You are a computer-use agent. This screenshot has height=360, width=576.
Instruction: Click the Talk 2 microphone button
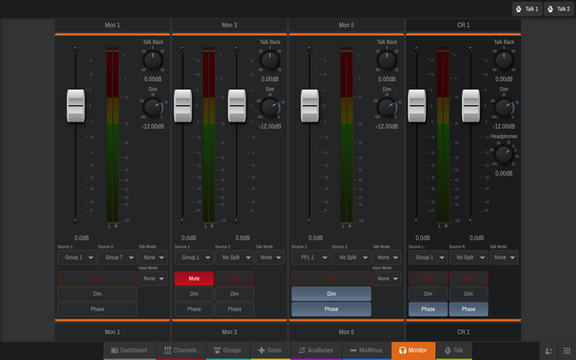click(x=558, y=9)
